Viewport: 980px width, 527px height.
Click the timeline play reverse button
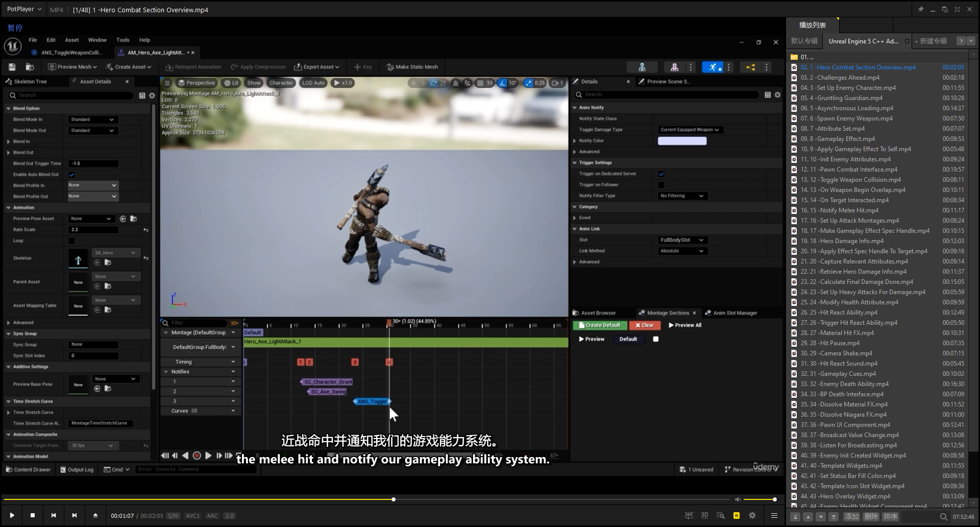click(185, 456)
